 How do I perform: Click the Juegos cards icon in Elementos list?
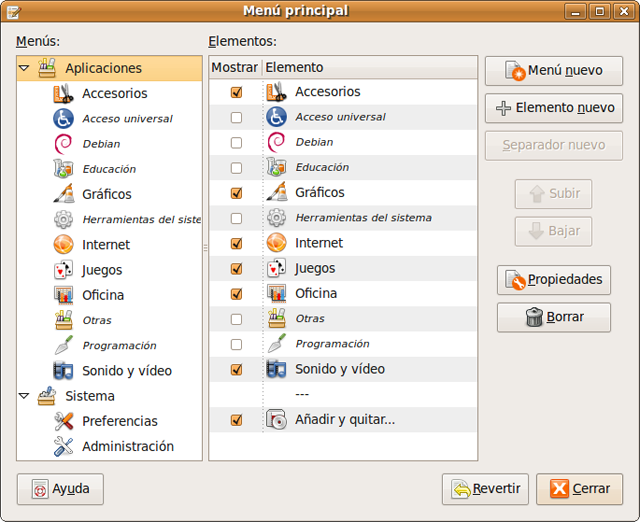277,268
